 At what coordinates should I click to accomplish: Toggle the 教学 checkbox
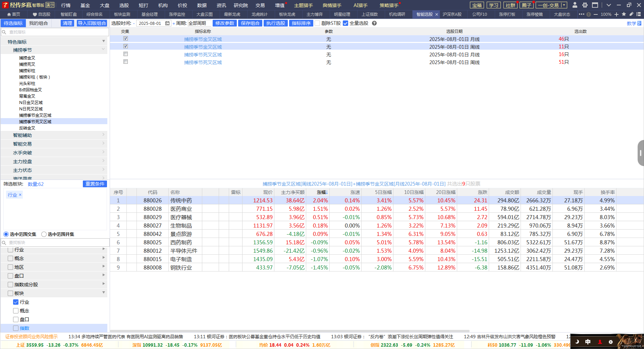click(639, 23)
